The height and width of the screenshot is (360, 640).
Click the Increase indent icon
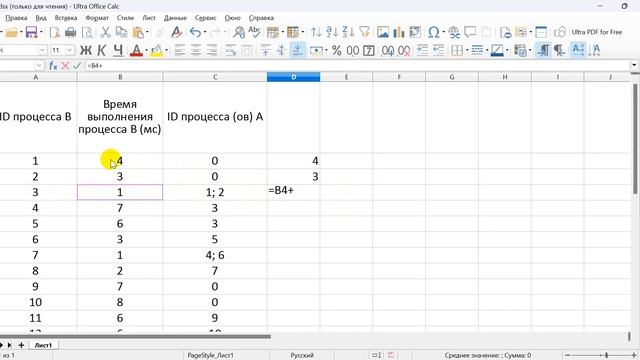point(422,50)
